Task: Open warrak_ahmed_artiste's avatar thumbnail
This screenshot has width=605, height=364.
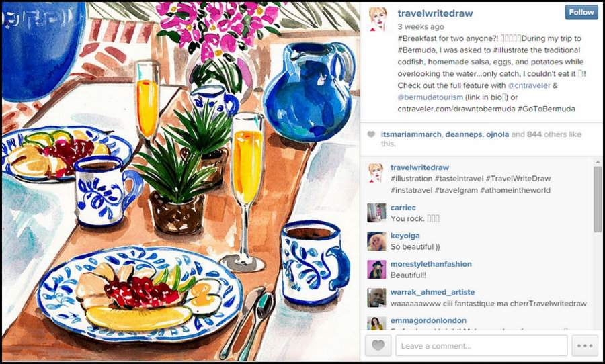Action: pyautogui.click(x=376, y=298)
